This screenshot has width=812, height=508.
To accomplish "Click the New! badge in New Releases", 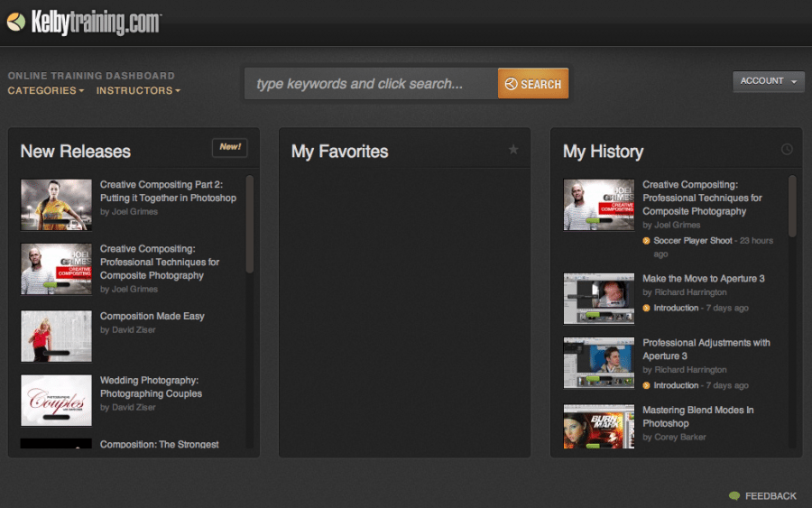I will 230,147.
